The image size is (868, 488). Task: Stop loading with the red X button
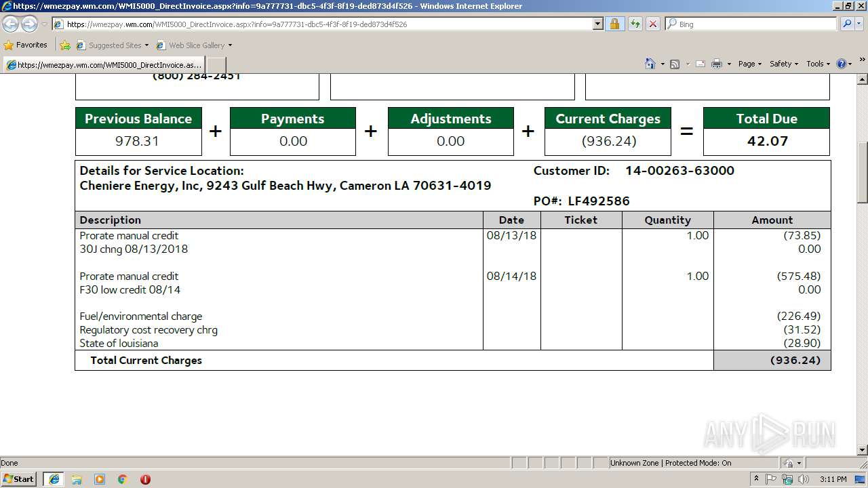(x=652, y=24)
